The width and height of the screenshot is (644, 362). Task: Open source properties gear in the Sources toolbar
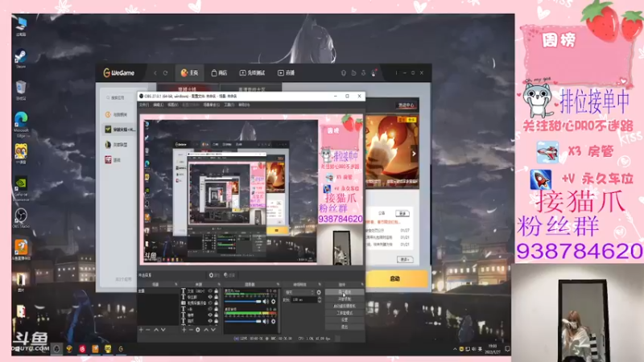click(197, 330)
